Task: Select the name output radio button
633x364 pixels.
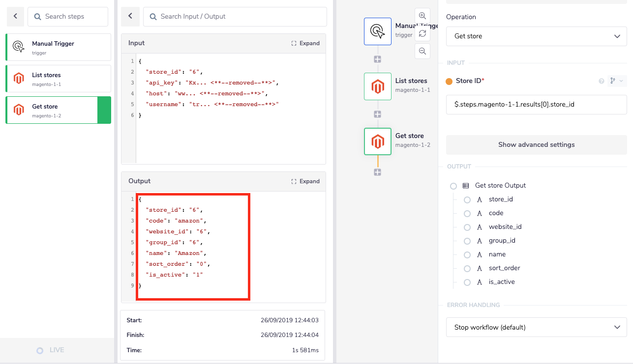Action: pos(466,254)
